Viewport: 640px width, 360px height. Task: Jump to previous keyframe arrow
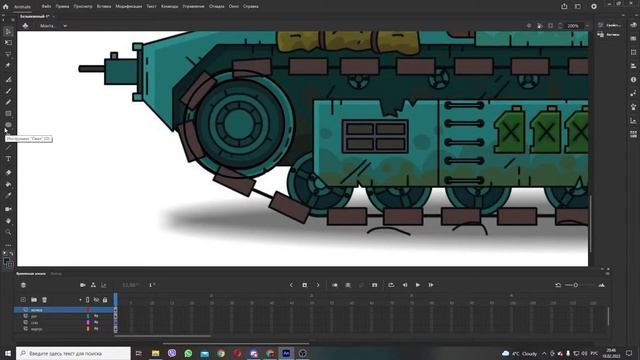291,285
